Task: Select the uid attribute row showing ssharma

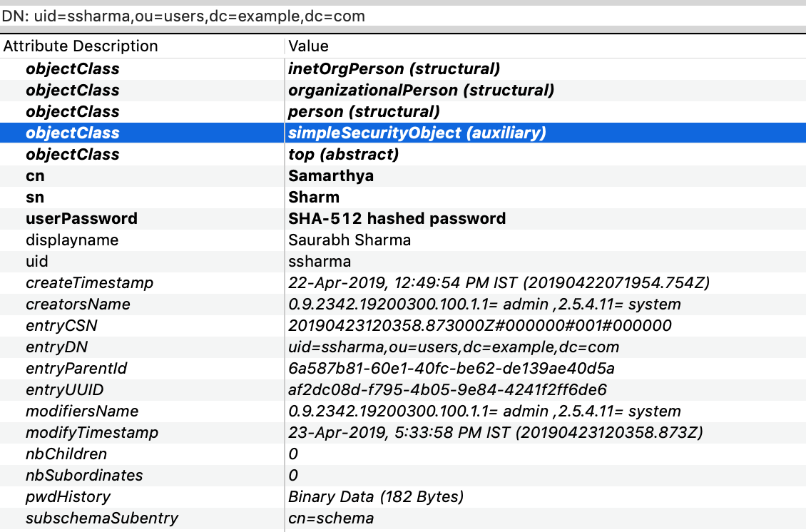Action: click(214, 261)
